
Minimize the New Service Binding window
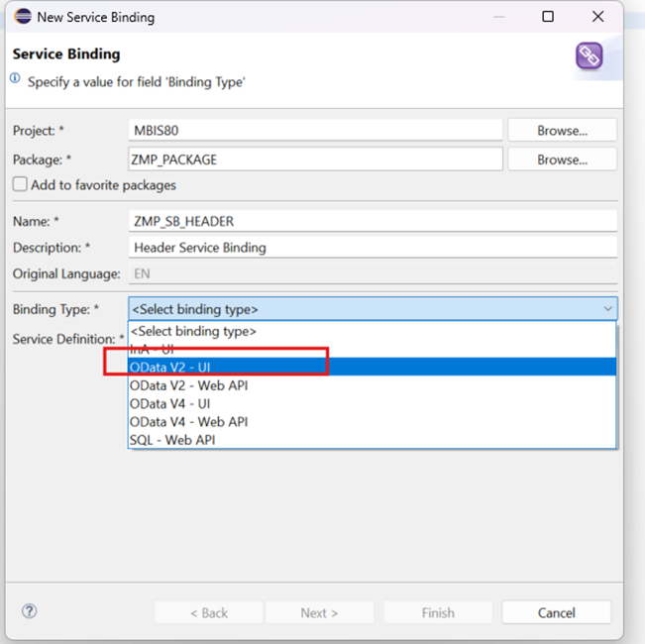click(x=499, y=17)
